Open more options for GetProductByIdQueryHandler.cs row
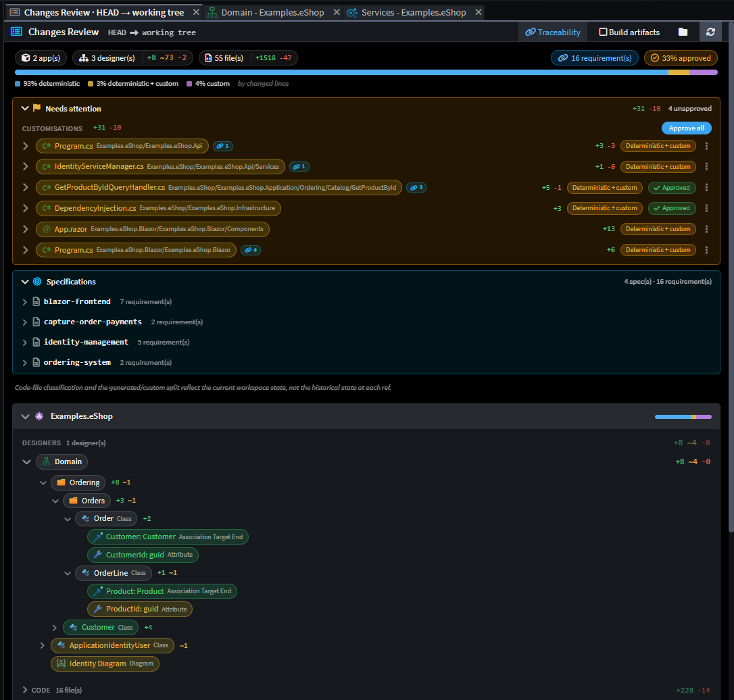 706,187
